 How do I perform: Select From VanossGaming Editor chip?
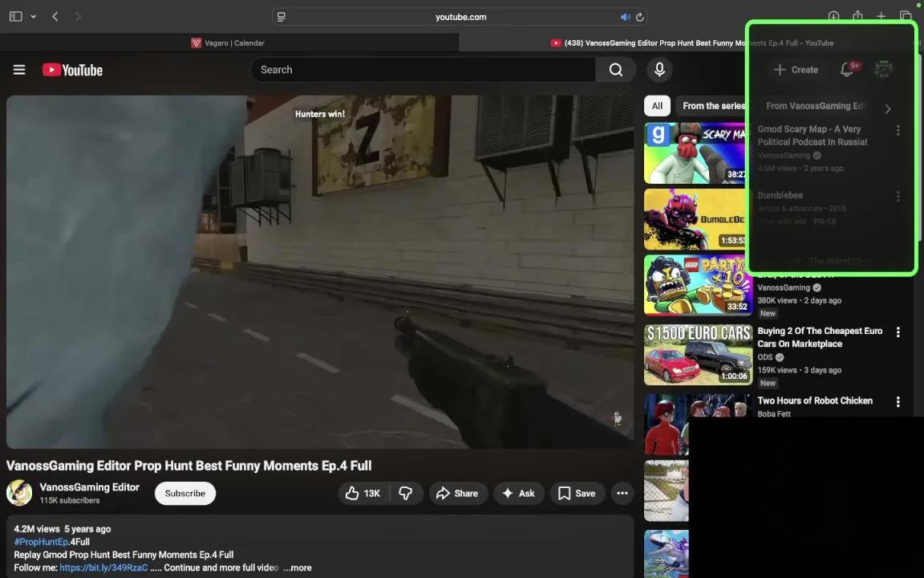[x=815, y=106]
